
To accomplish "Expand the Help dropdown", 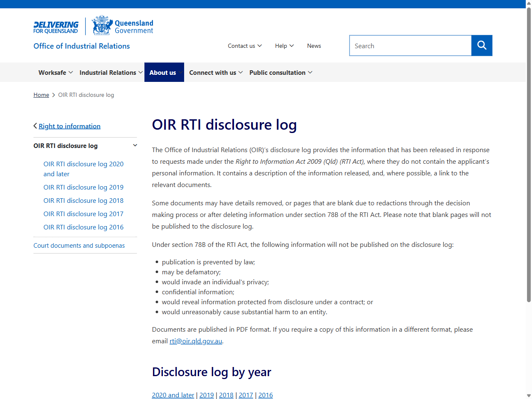I will coord(284,46).
